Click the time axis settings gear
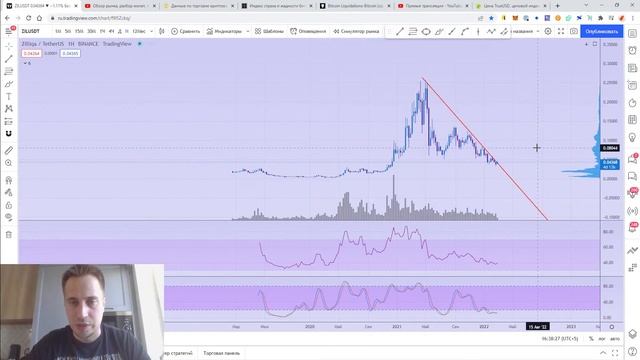The image size is (640, 360). (611, 327)
